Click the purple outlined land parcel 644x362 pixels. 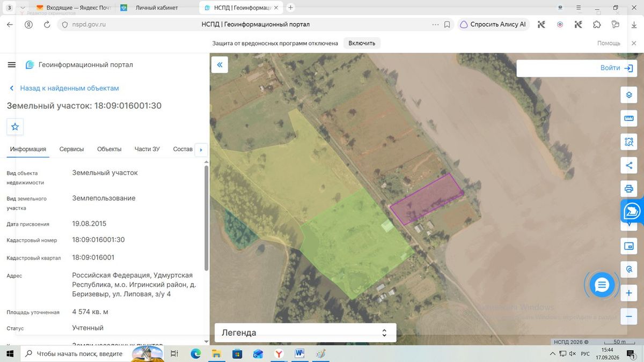point(427,198)
